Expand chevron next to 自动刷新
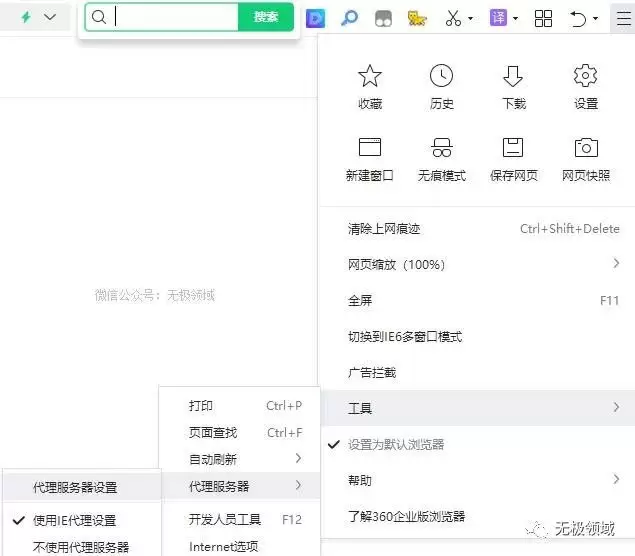635x556 pixels. 298,458
